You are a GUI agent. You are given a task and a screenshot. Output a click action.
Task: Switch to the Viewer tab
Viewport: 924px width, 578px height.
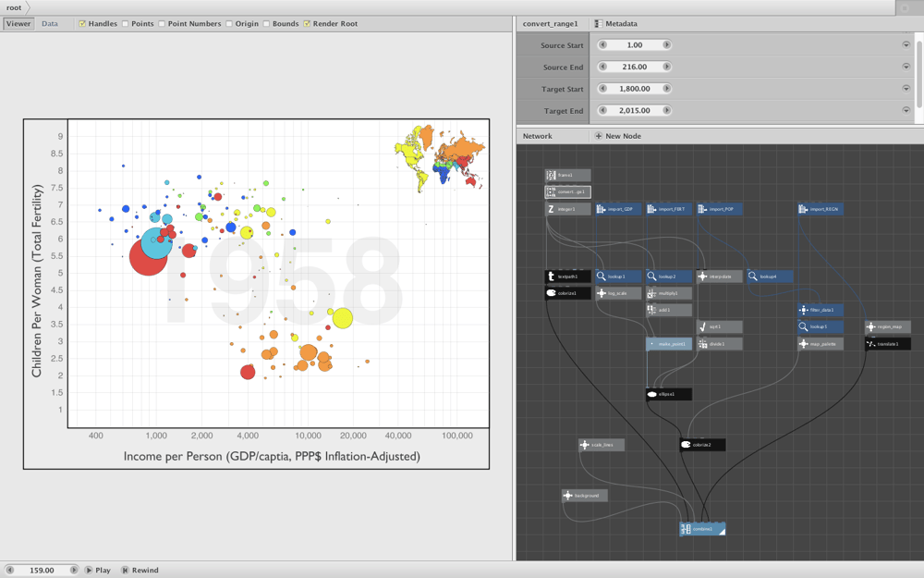click(18, 24)
